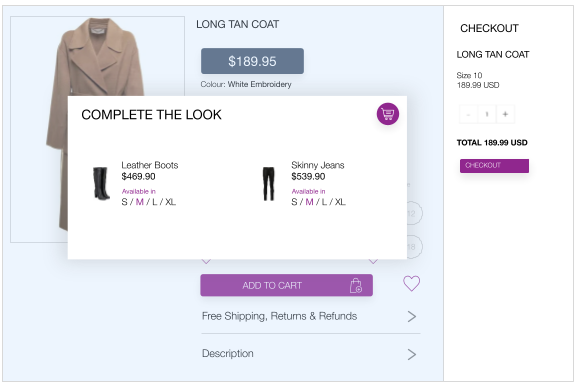
Task: Click the ADD TO CART button
Action: point(286,285)
